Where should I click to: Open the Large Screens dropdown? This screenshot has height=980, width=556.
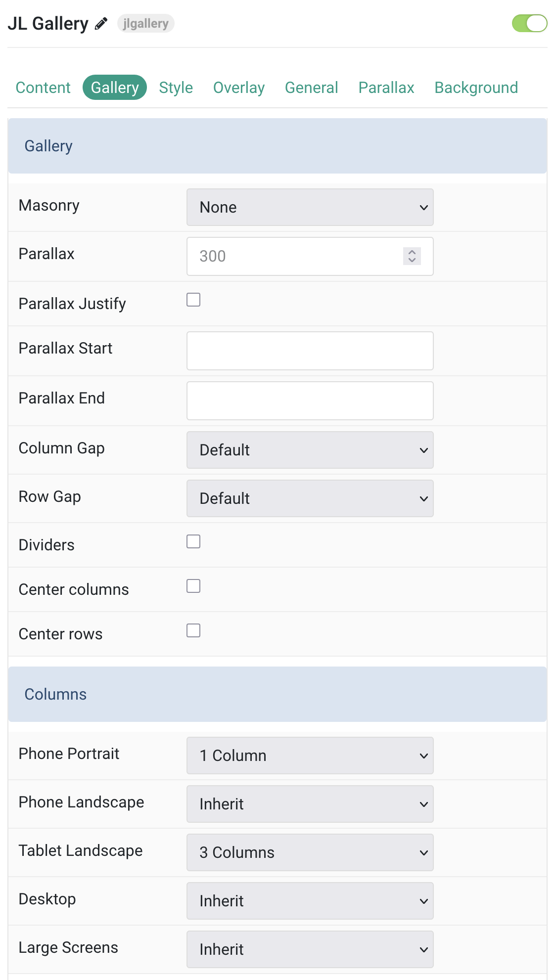(310, 949)
